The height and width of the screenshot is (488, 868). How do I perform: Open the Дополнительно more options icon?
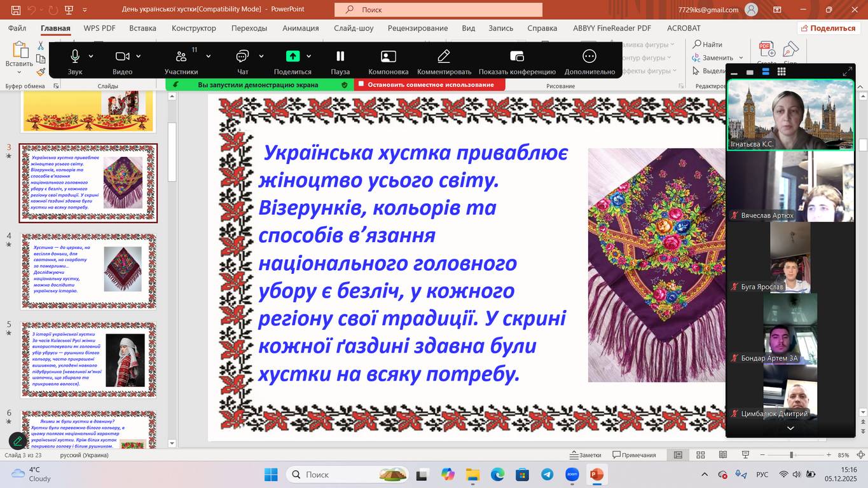click(x=589, y=57)
